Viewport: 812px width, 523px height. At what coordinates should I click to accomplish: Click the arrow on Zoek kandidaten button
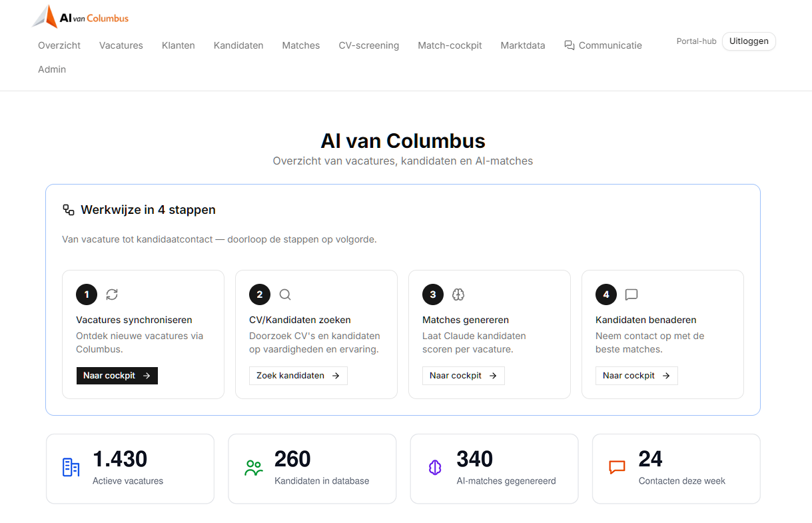[336, 376]
